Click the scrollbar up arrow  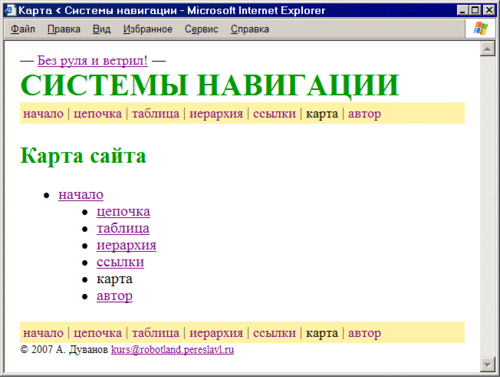(487, 49)
